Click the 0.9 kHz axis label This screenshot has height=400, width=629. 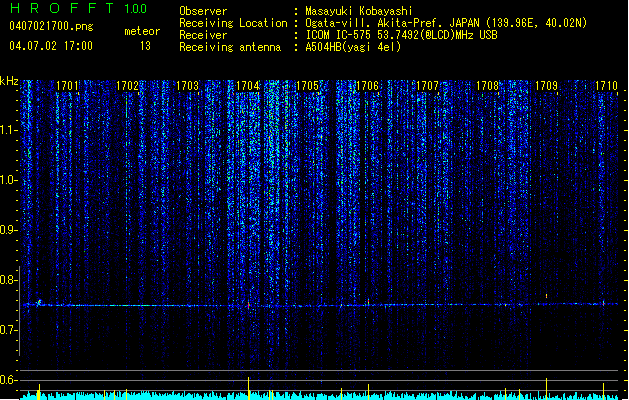pos(8,230)
